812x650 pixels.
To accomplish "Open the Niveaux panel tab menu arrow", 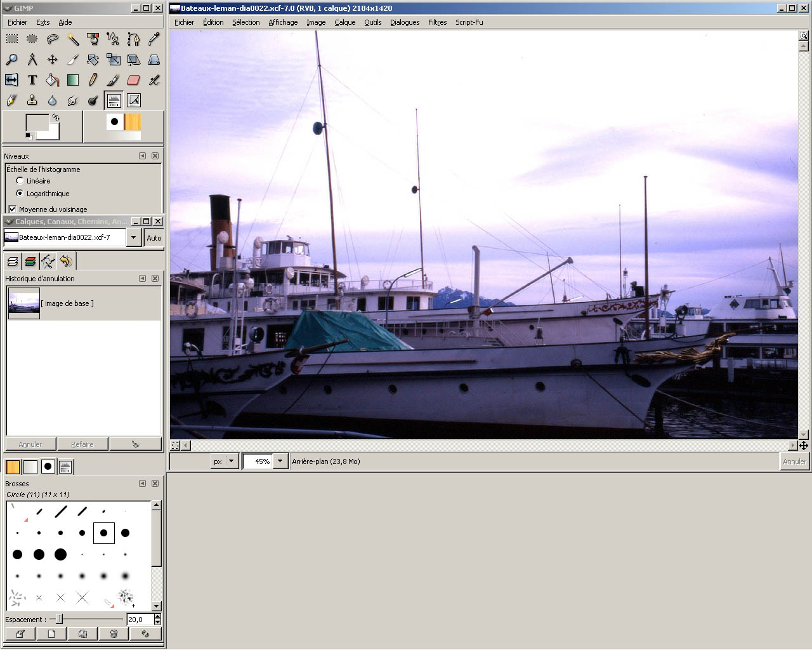I will (142, 156).
